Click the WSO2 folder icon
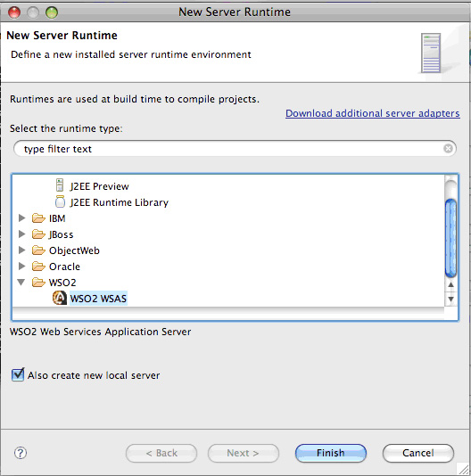The image size is (471, 476). 38,283
